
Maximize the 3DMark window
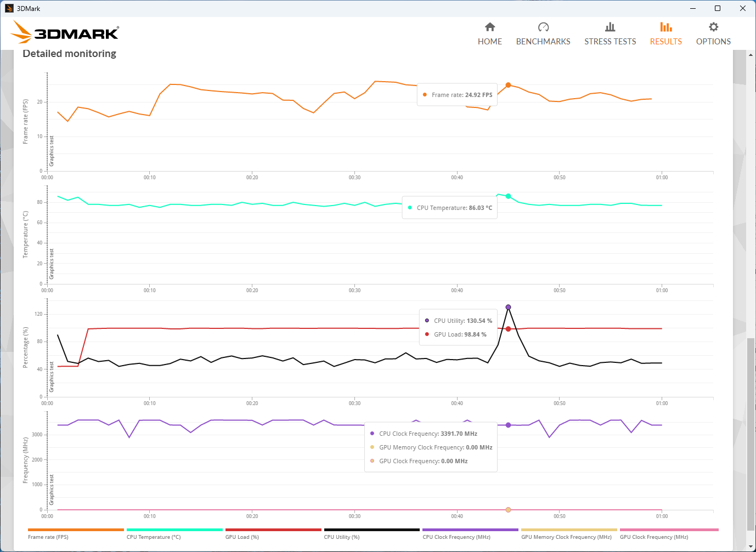coord(717,8)
